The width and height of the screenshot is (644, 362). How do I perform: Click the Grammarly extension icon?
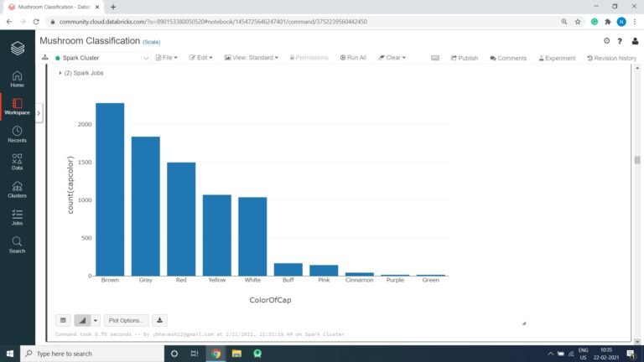[595, 22]
